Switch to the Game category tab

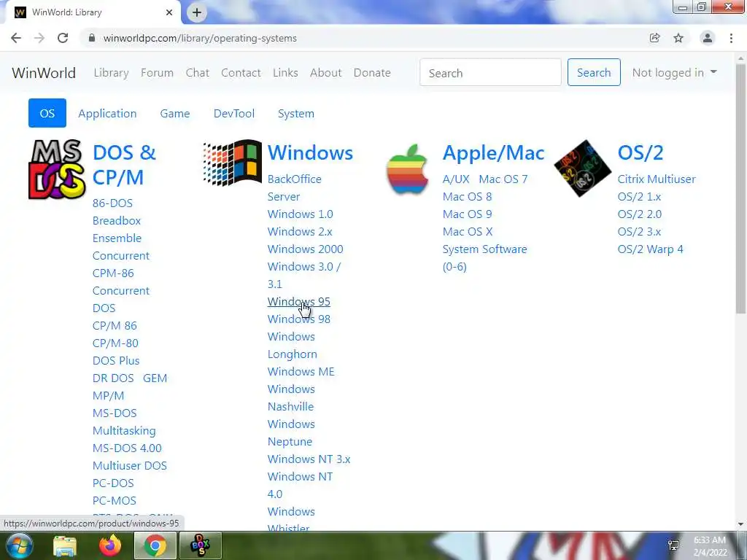[175, 113]
